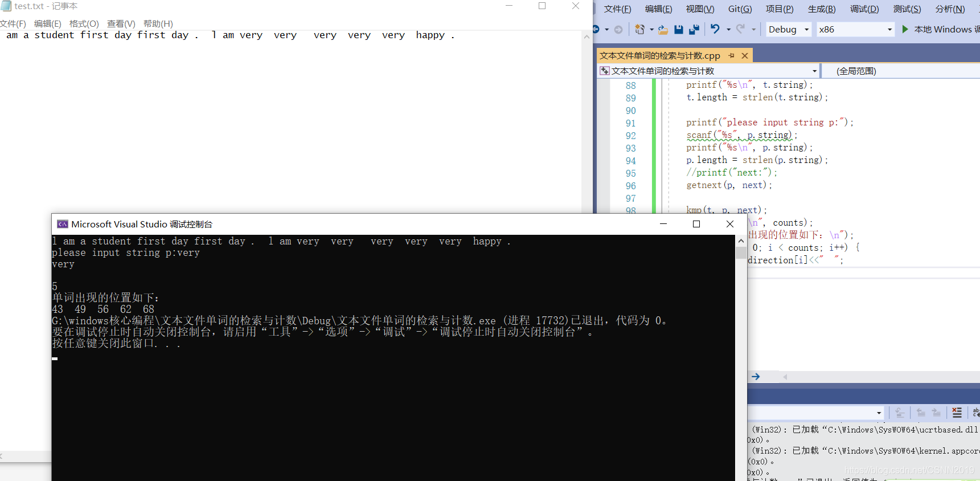Open the 全局范围 scope dropdown

click(901, 71)
